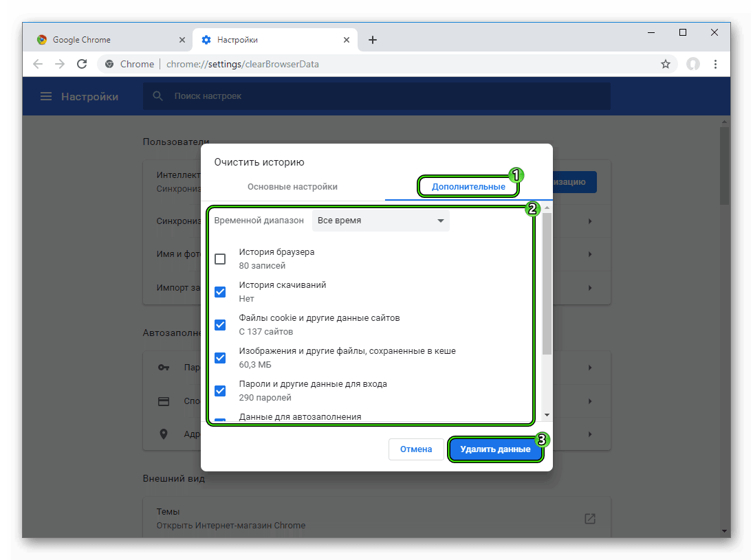This screenshot has height=560, width=753.
Task: Close the Google Chrome tab
Action: (x=182, y=40)
